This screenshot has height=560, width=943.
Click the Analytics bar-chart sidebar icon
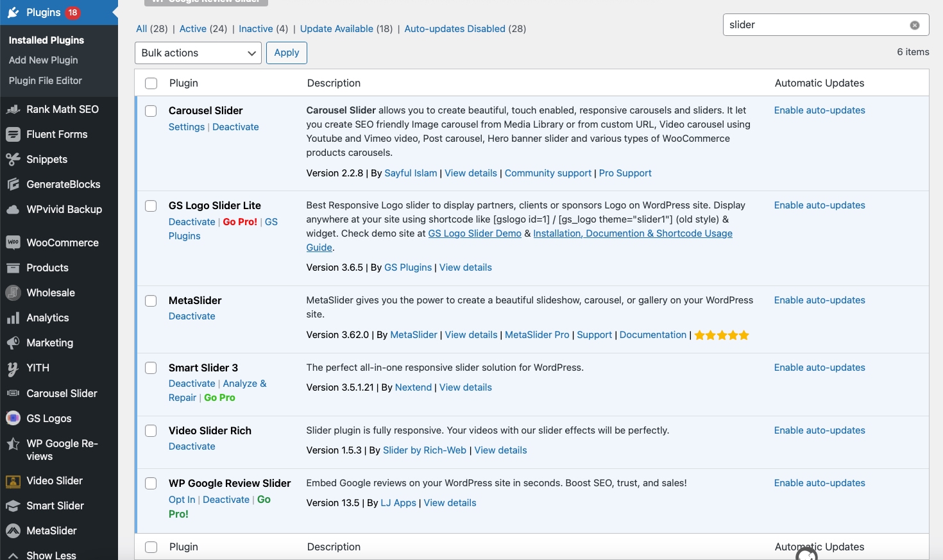pos(13,318)
